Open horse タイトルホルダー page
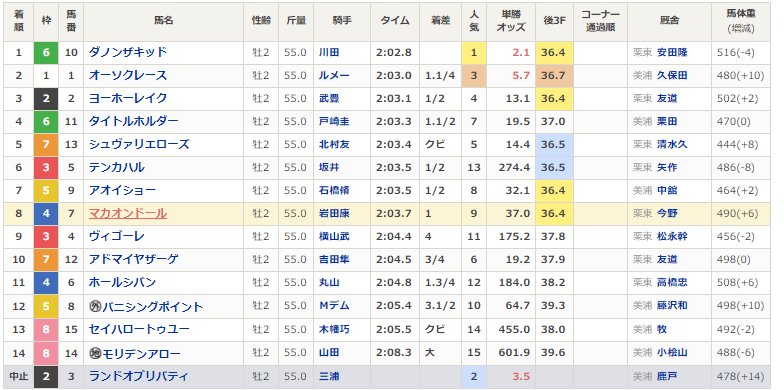 [134, 122]
